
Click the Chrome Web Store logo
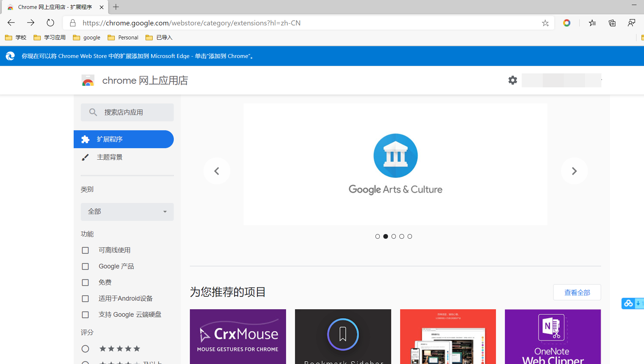coord(88,80)
